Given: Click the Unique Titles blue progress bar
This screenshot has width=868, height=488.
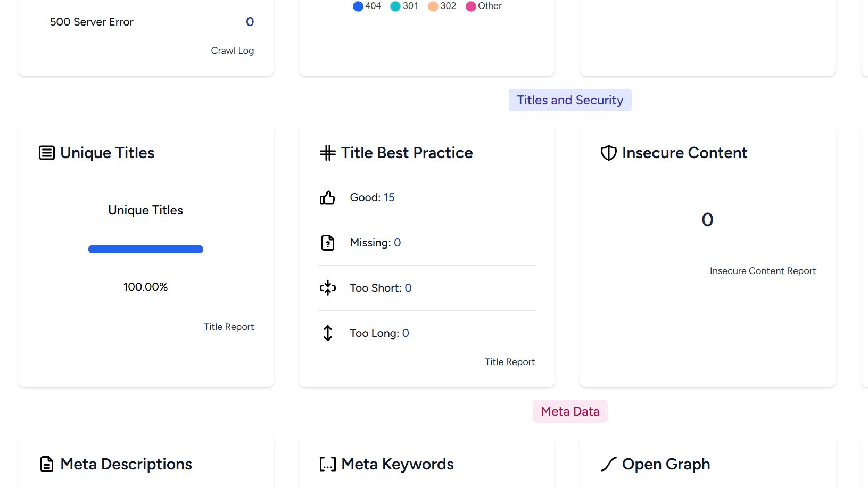Looking at the screenshot, I should click(146, 249).
